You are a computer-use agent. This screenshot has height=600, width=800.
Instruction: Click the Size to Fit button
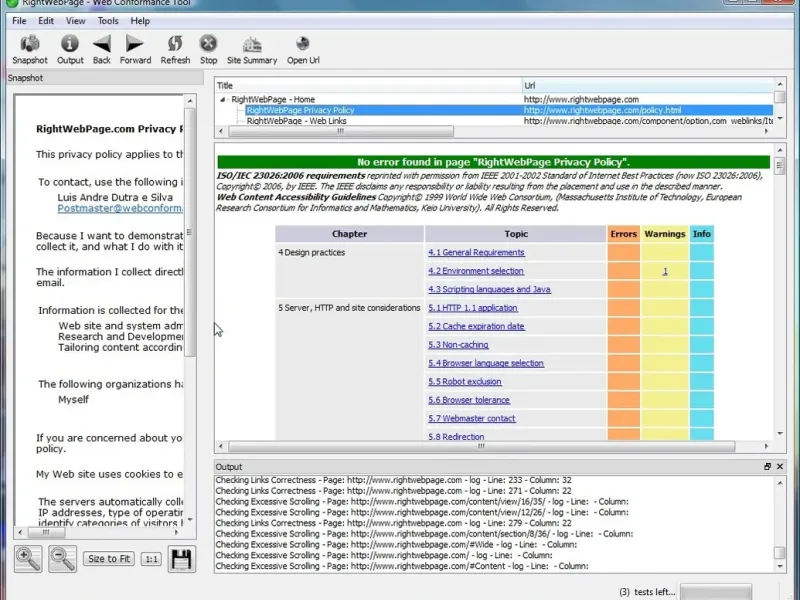108,559
